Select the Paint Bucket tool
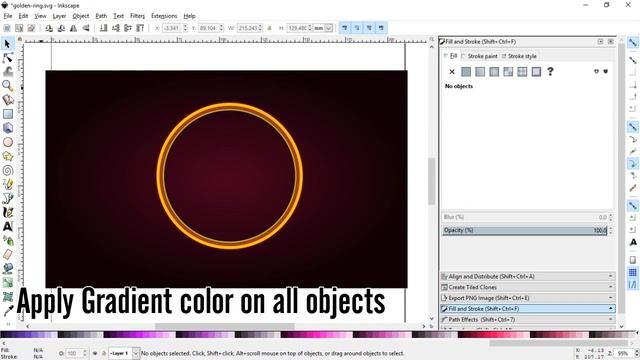 [x=7, y=268]
